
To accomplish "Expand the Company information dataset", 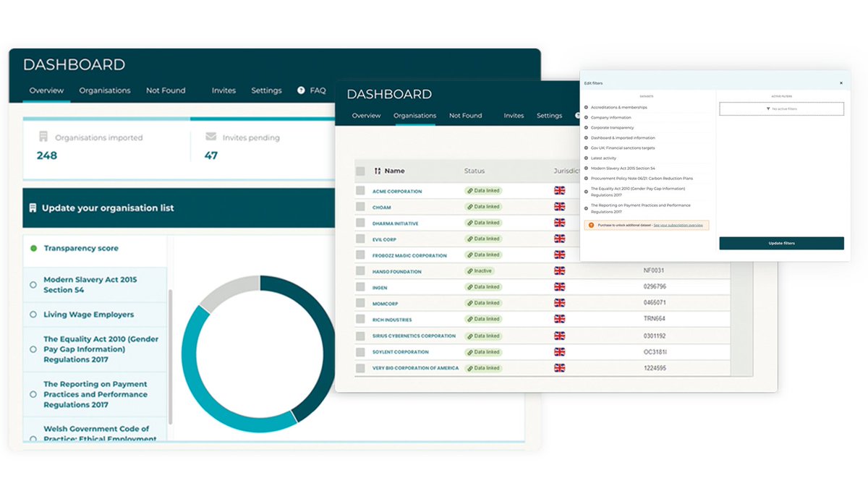I will click(x=586, y=117).
